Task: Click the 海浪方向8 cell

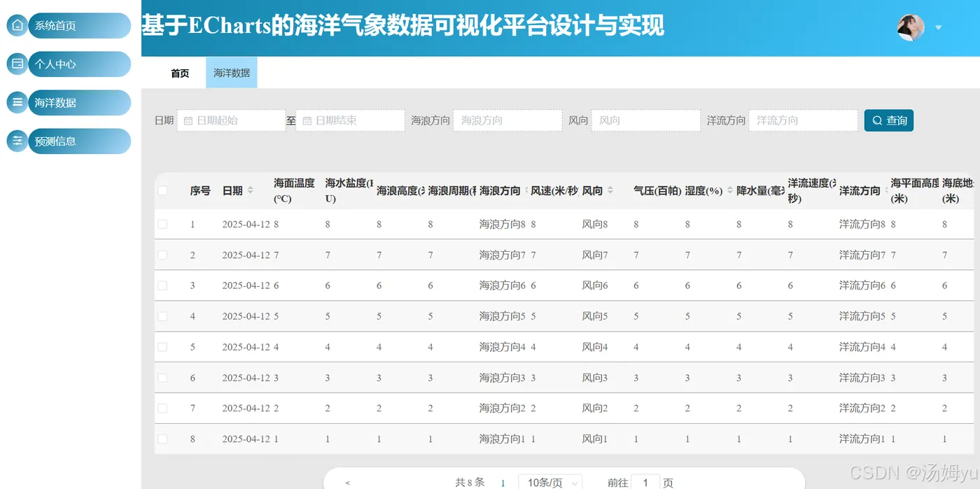Action: pyautogui.click(x=503, y=225)
